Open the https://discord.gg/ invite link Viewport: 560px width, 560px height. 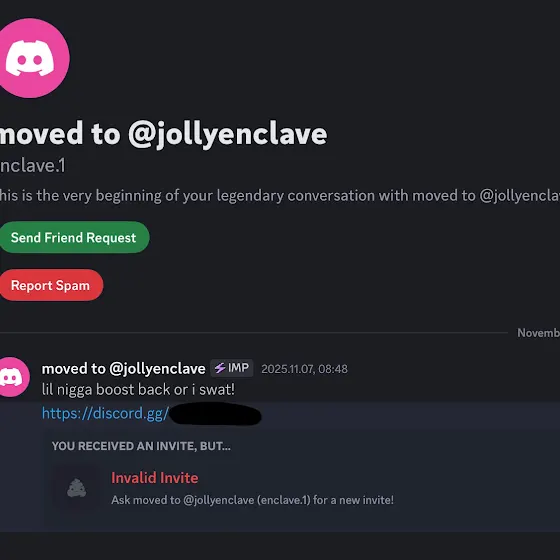(x=105, y=414)
